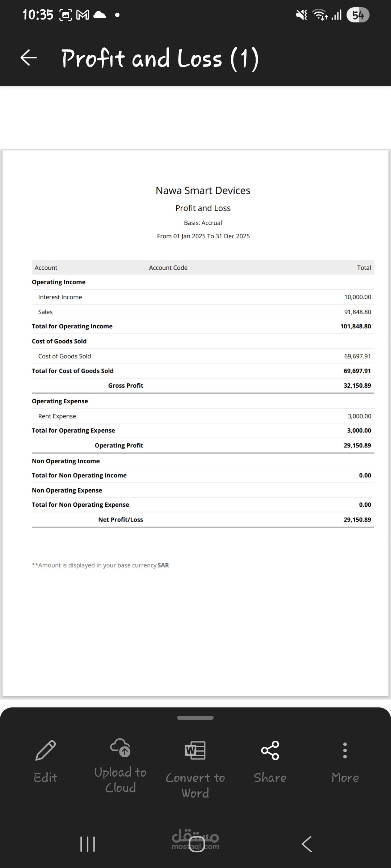391x868 pixels.
Task: Tap the Gross Profit label
Action: pos(126,386)
